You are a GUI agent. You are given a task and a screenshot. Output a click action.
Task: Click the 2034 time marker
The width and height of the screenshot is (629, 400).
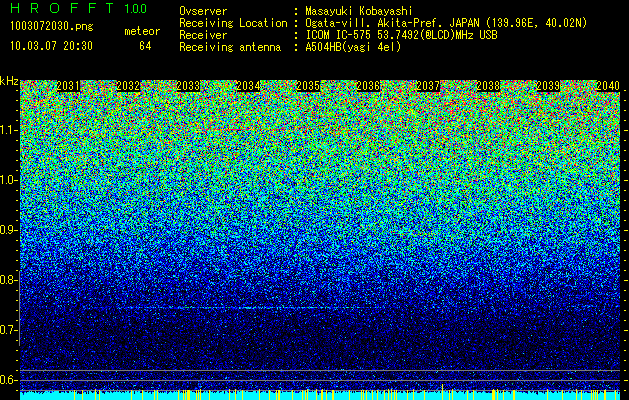(248, 86)
